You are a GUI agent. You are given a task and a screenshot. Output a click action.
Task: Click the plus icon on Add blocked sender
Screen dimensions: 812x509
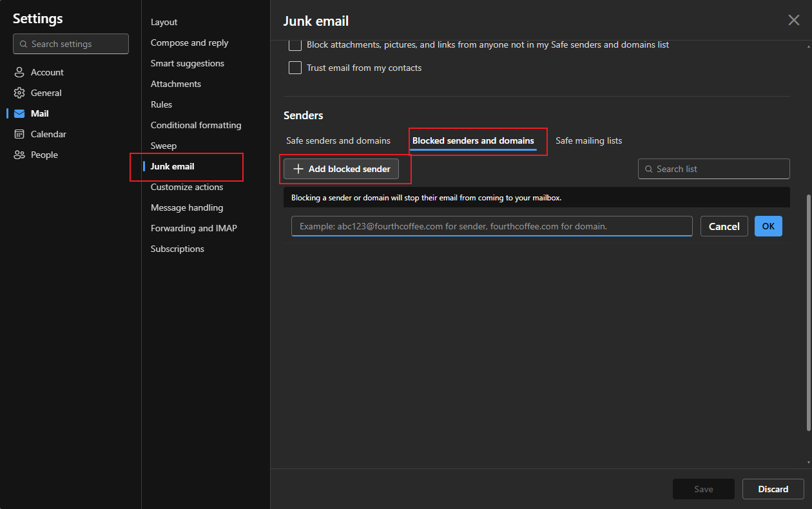(x=298, y=168)
